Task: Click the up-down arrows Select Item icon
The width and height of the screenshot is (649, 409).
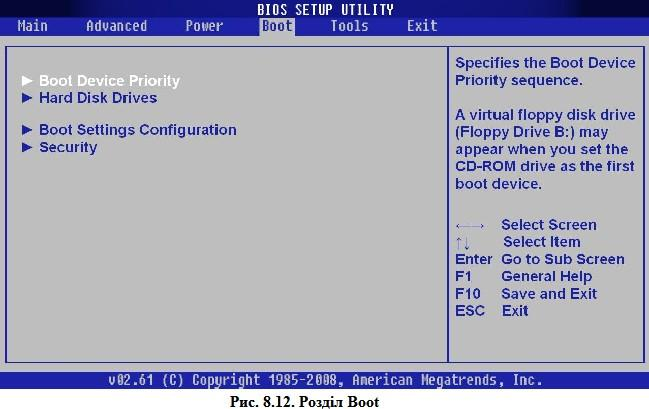Action: (463, 243)
